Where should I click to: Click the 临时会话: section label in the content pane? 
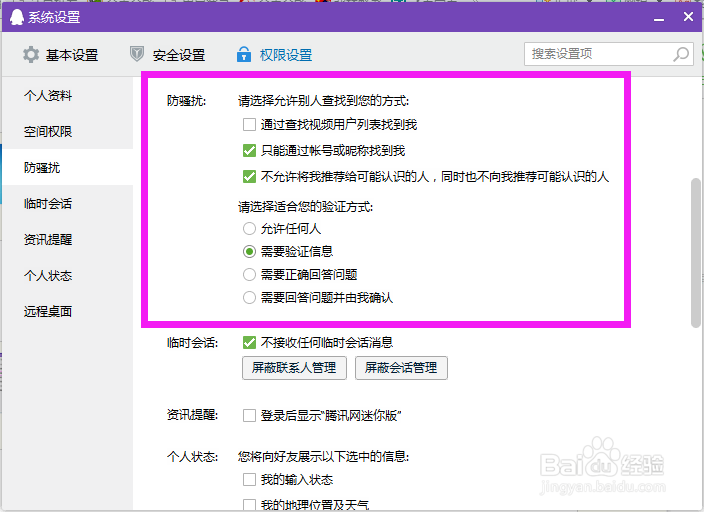[x=192, y=343]
